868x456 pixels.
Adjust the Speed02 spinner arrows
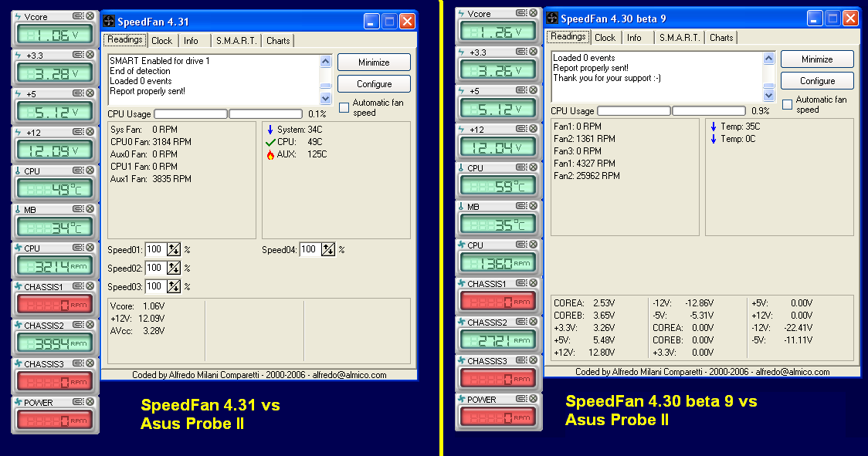click(174, 269)
